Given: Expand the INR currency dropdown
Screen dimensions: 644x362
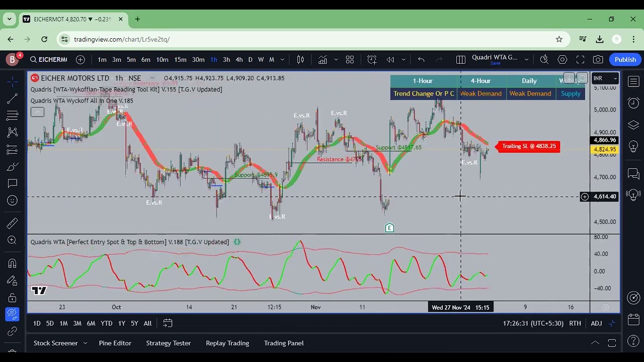Looking at the screenshot, I should (605, 78).
